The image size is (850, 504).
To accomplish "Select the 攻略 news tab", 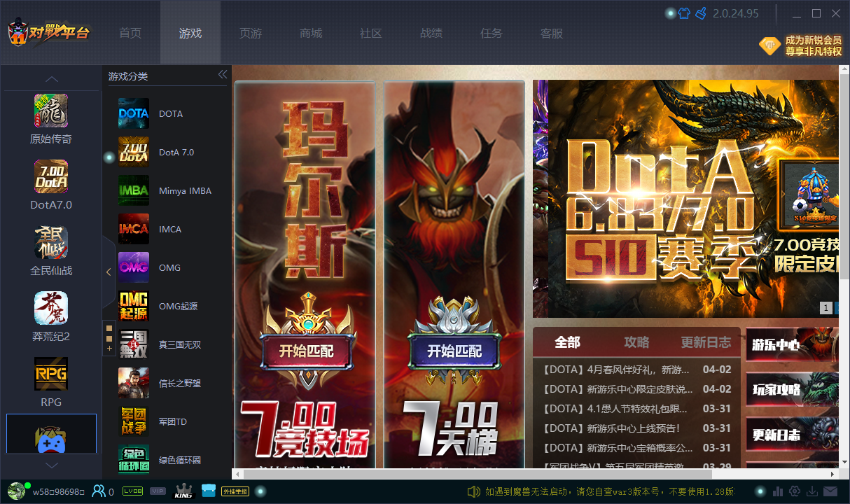I will tap(636, 342).
